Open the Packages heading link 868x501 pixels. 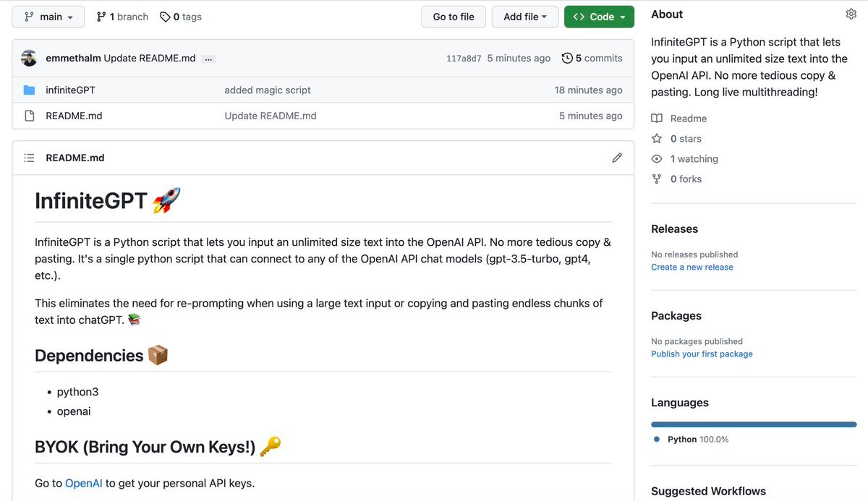click(676, 316)
